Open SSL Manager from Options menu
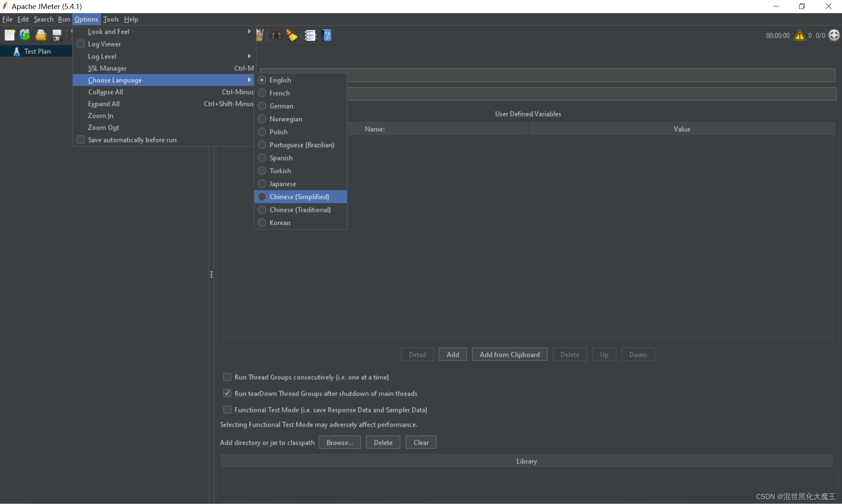The height and width of the screenshot is (504, 842). coord(164,68)
